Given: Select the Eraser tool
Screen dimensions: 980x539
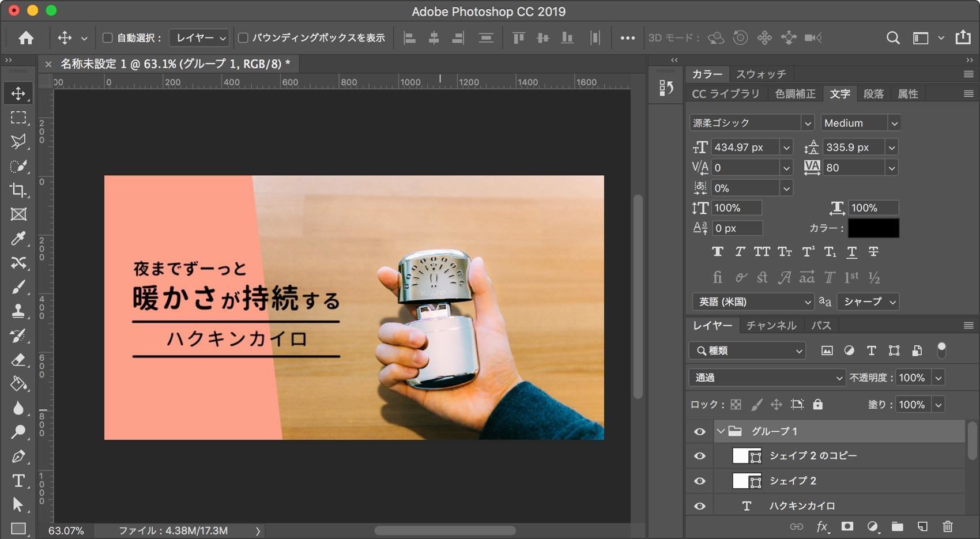Looking at the screenshot, I should [18, 360].
